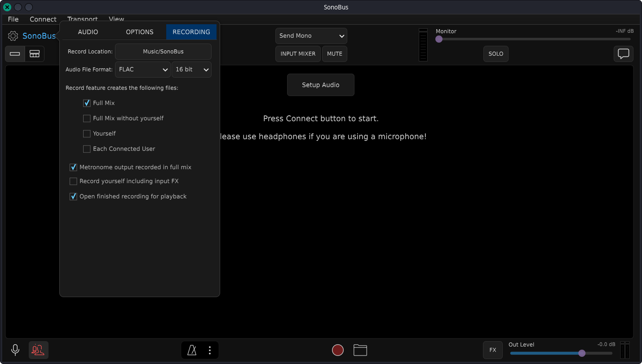642x364 pixels.
Task: Open the 16 bit depth dropdown
Action: coord(191,70)
